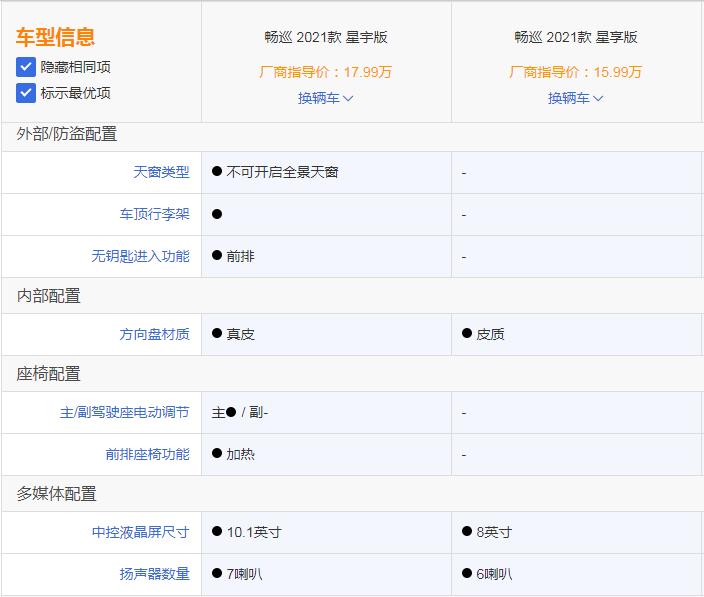The height and width of the screenshot is (597, 704).
Task: Open 换辆车 dropdown under 星享版
Action: [575, 98]
